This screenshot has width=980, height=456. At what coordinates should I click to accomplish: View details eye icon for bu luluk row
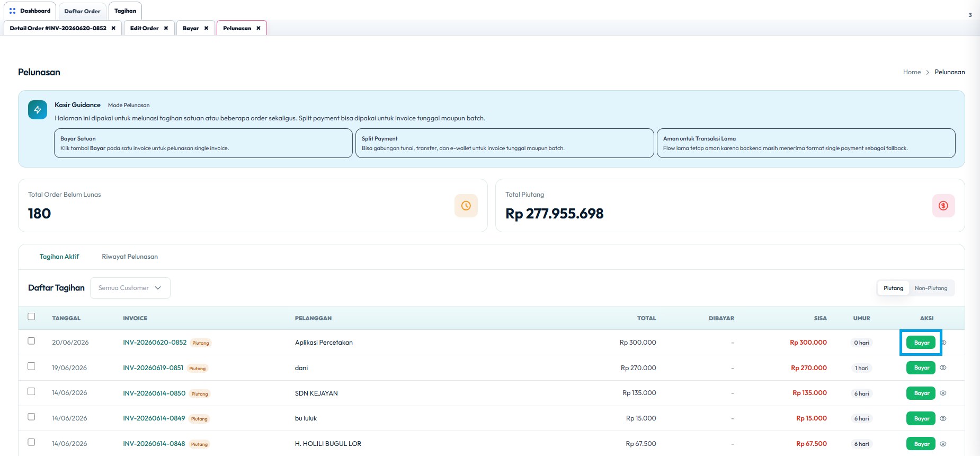pos(943,418)
